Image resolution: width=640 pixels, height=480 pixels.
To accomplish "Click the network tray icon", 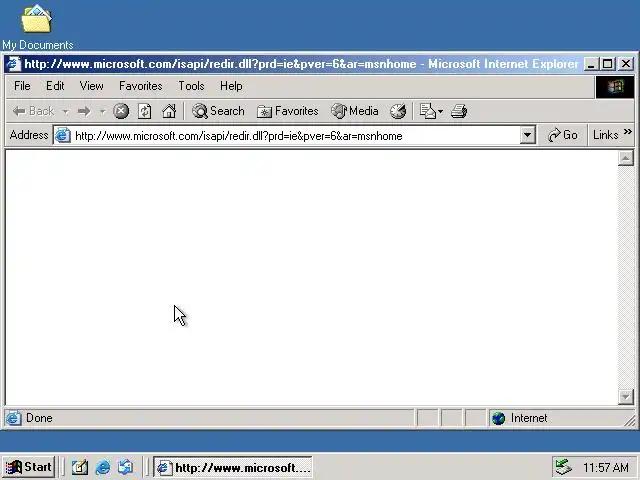I will point(564,467).
